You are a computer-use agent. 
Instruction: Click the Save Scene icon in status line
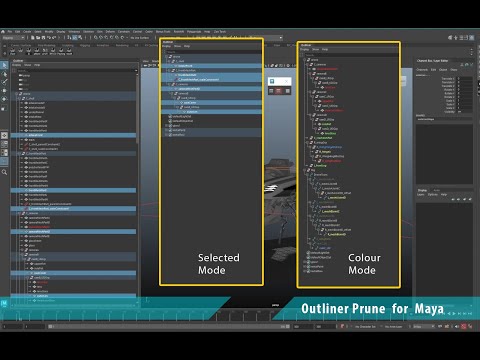43,38
